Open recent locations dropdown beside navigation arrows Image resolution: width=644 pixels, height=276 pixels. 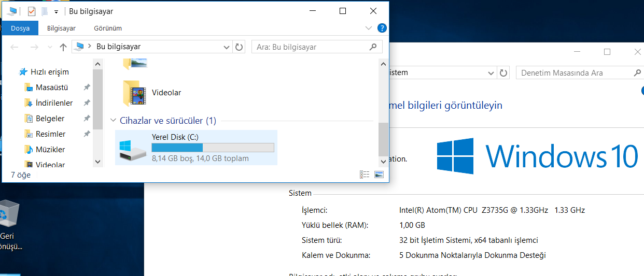[x=50, y=47]
